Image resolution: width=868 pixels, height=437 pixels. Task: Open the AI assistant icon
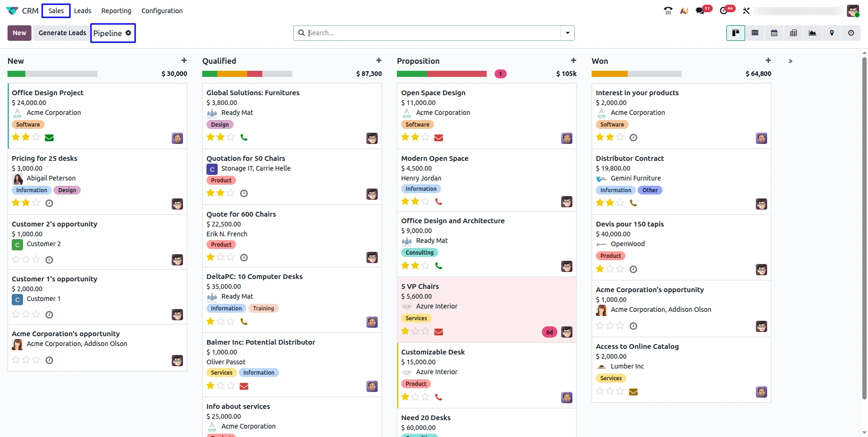tap(684, 11)
